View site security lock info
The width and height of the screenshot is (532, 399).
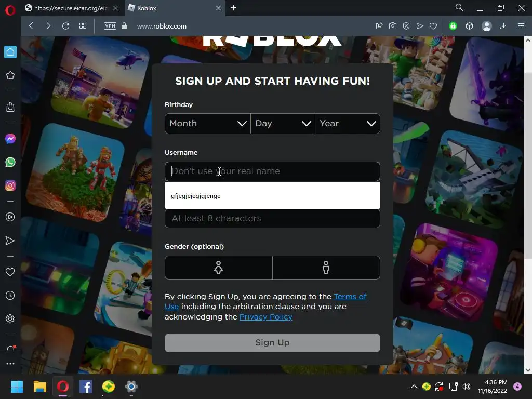[x=124, y=26]
